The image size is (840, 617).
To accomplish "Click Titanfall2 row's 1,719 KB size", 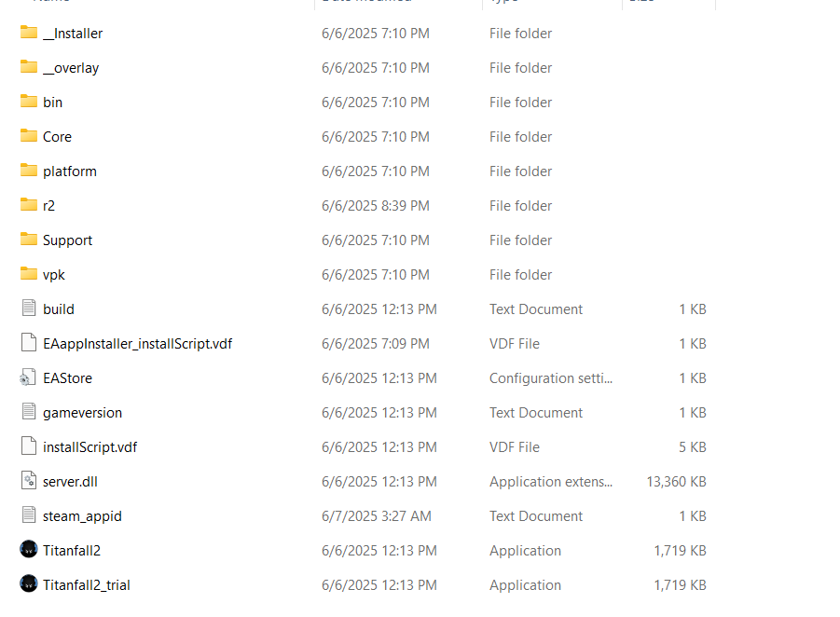I will pos(680,551).
